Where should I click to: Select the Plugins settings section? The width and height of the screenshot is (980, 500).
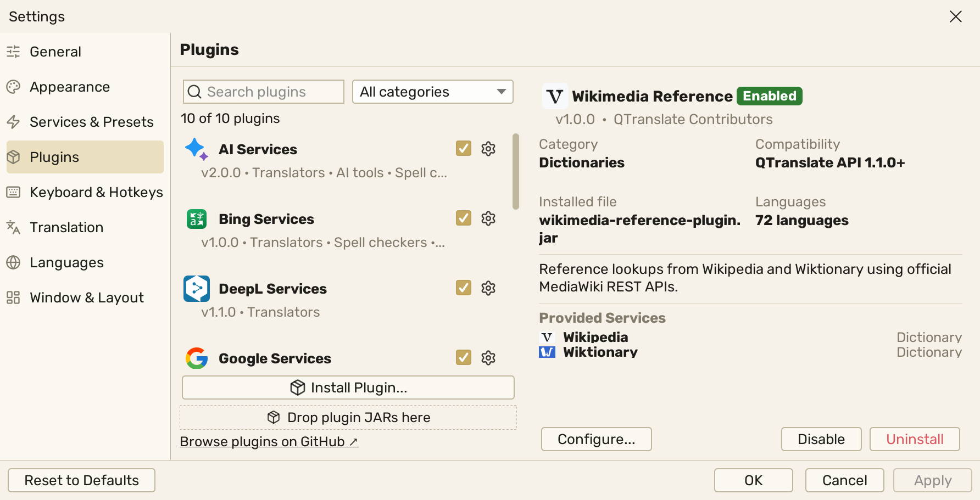pyautogui.click(x=85, y=157)
